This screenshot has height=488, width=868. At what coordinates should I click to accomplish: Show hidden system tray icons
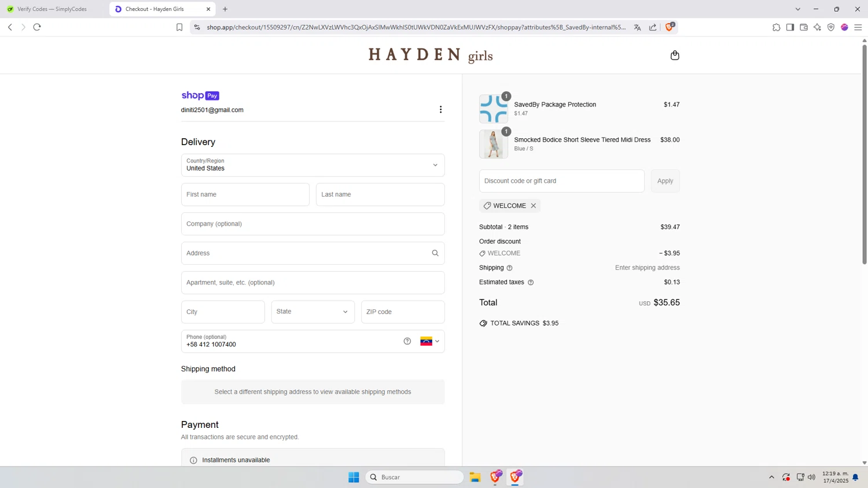771,477
